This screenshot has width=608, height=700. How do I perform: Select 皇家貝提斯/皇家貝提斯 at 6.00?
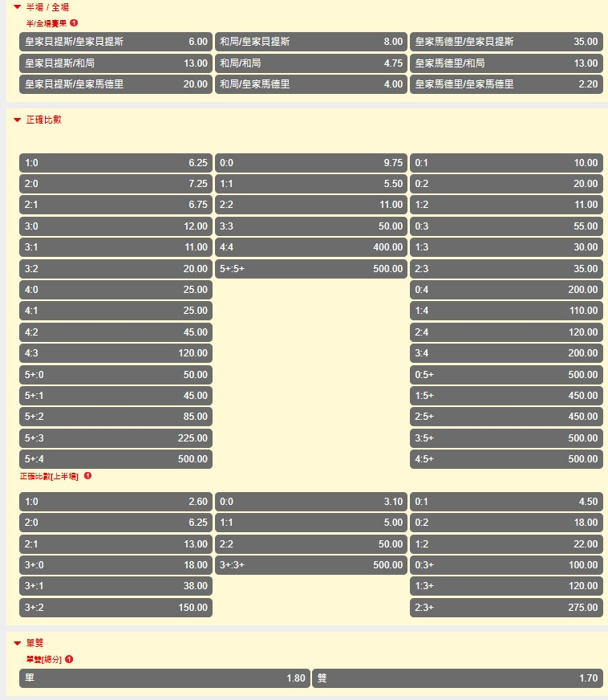(116, 42)
